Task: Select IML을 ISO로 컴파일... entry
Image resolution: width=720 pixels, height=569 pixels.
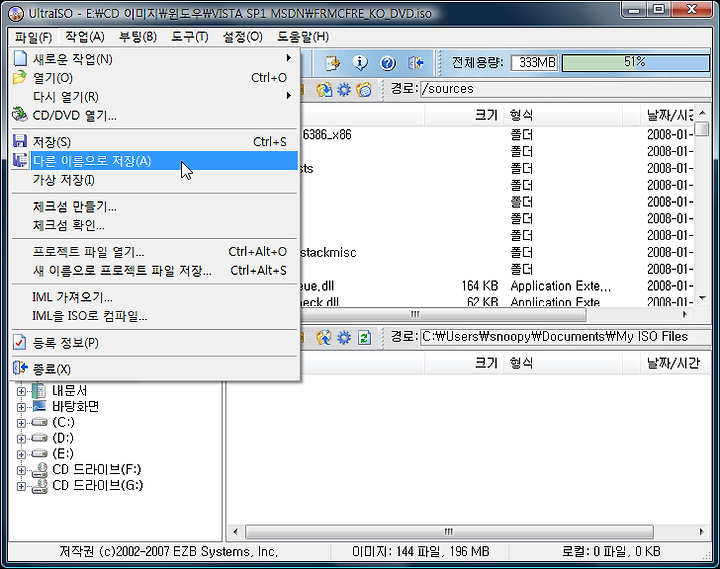Action: pyautogui.click(x=155, y=316)
